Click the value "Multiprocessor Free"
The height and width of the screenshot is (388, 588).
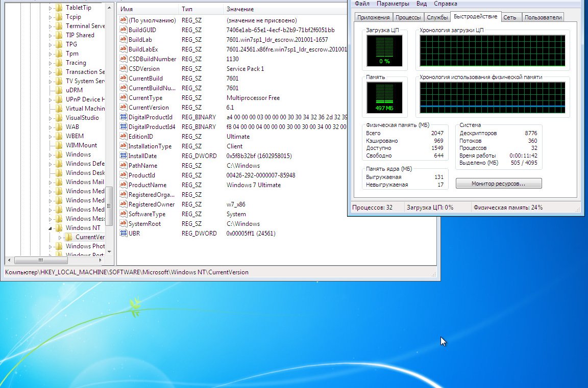click(x=253, y=98)
